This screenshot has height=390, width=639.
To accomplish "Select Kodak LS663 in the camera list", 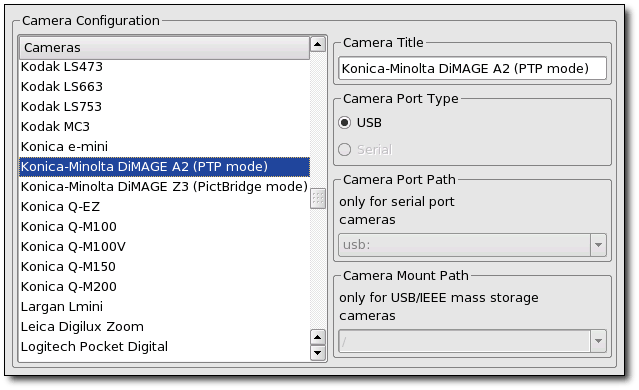I will coord(164,86).
